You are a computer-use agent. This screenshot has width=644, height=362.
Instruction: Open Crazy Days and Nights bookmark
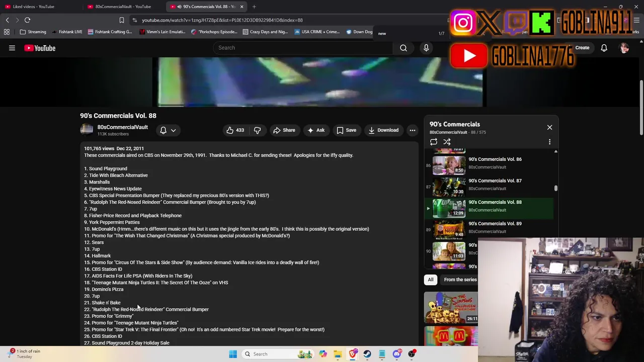coord(265,32)
